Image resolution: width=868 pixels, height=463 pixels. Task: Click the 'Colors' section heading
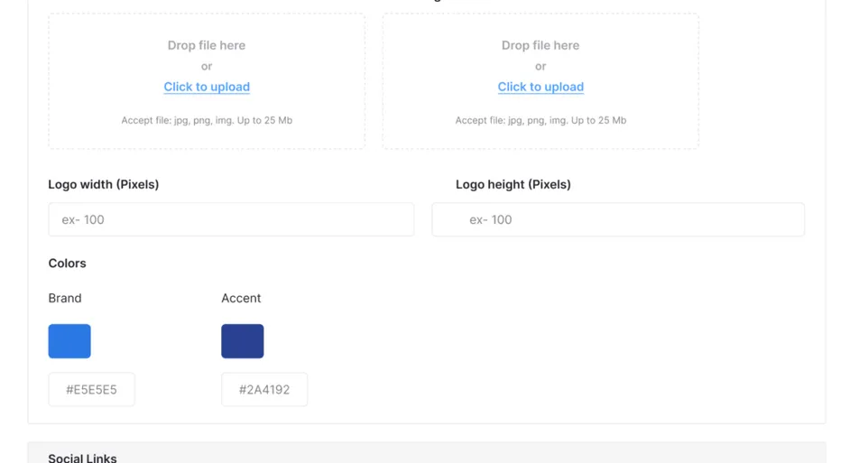pyautogui.click(x=67, y=263)
